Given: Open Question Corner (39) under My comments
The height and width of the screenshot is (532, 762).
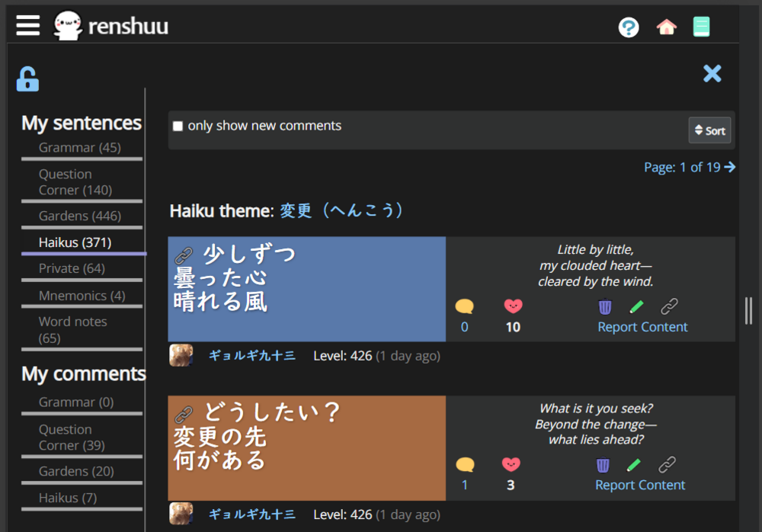Looking at the screenshot, I should pyautogui.click(x=72, y=437).
